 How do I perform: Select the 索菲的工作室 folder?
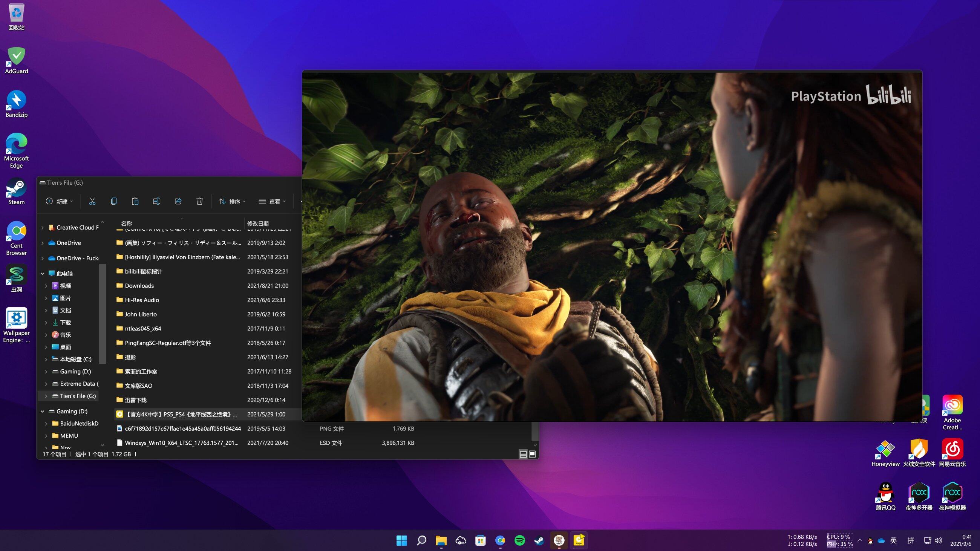[x=208, y=372]
